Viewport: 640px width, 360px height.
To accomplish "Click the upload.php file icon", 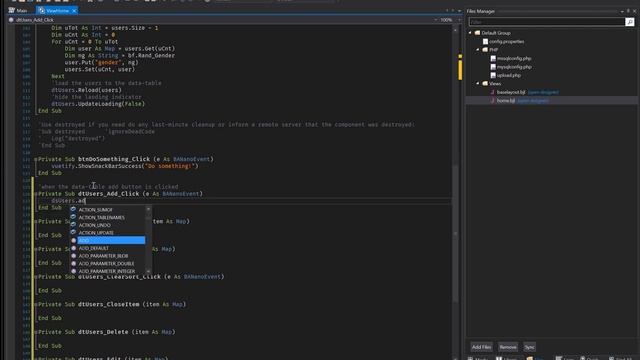I will 493,75.
